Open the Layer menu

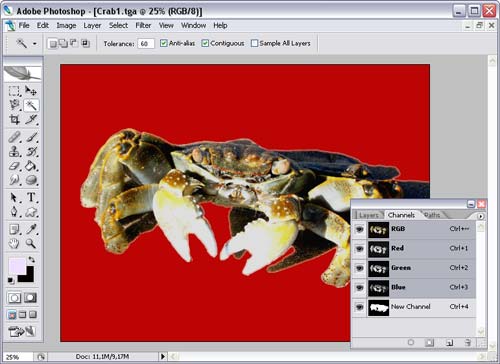(x=92, y=25)
